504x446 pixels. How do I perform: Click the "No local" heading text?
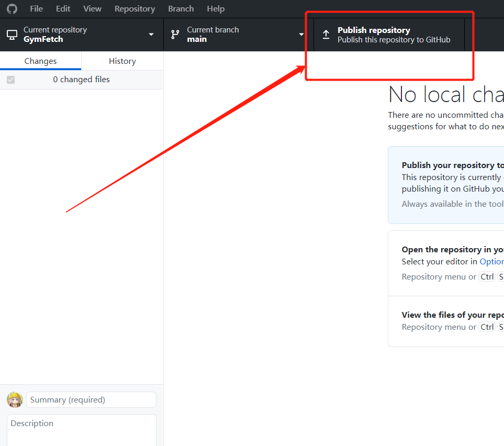click(x=427, y=95)
